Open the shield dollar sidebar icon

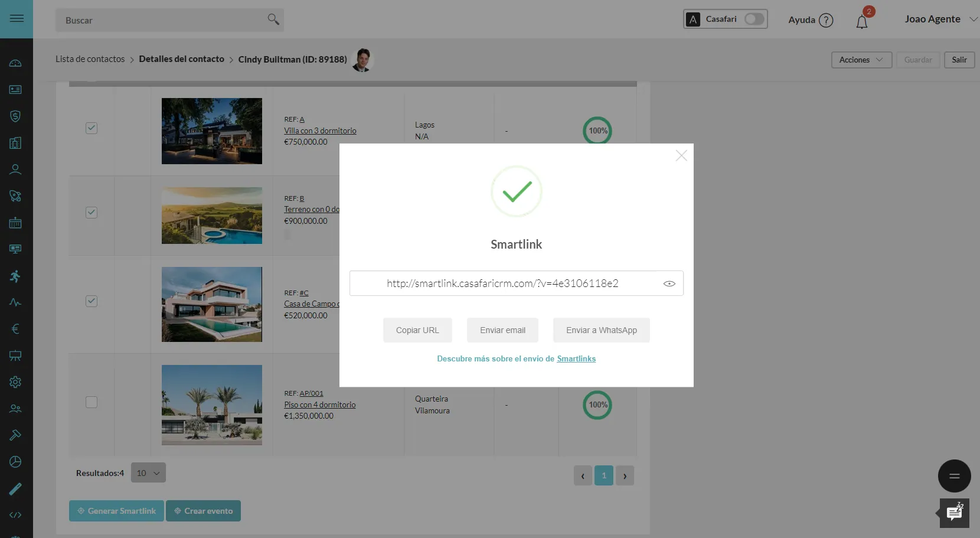[x=15, y=116]
